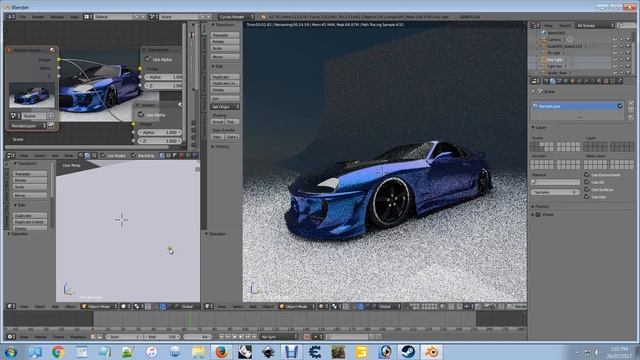The image size is (640, 360).
Task: Enable Use Surfaces checkbox
Action: click(x=587, y=189)
